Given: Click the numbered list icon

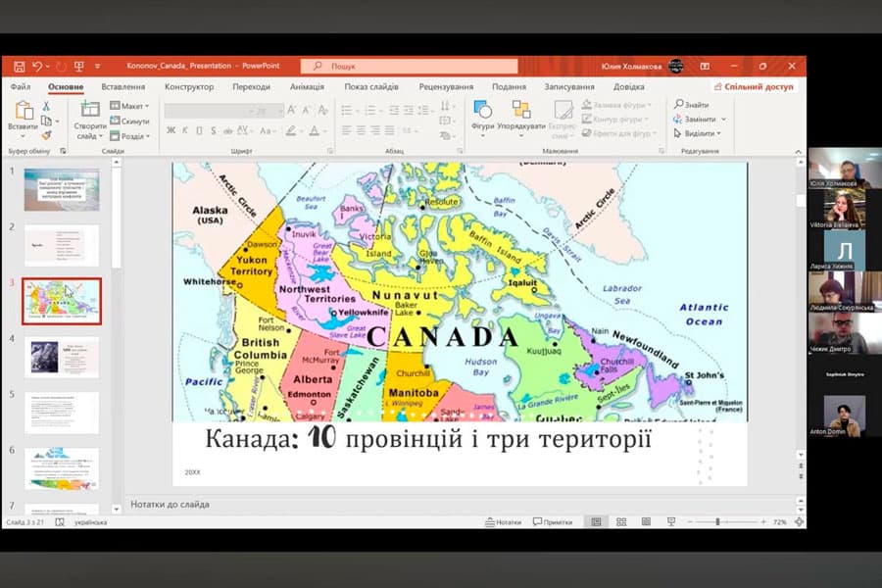Looking at the screenshot, I should click(x=369, y=111).
